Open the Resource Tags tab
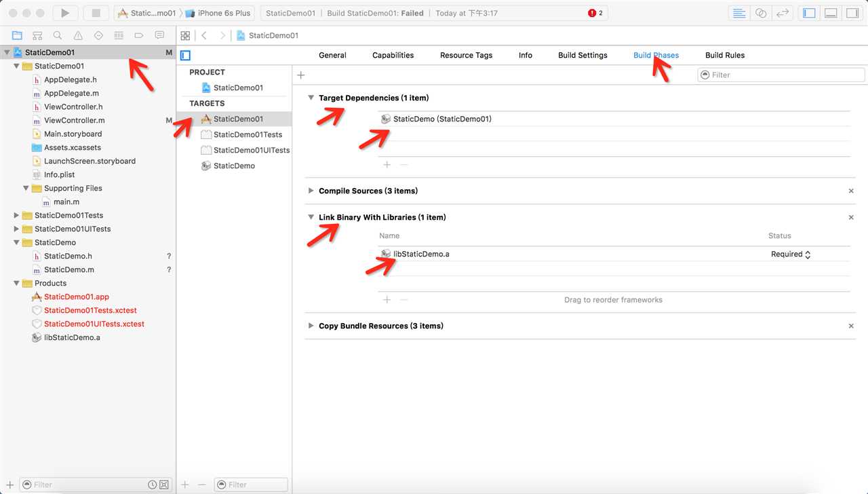Viewport: 868px width, 494px height. coord(467,55)
